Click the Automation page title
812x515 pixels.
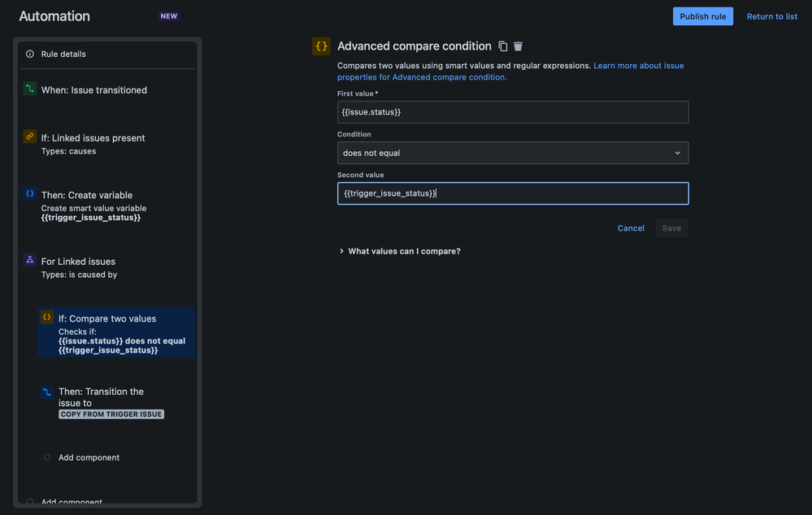pyautogui.click(x=54, y=16)
